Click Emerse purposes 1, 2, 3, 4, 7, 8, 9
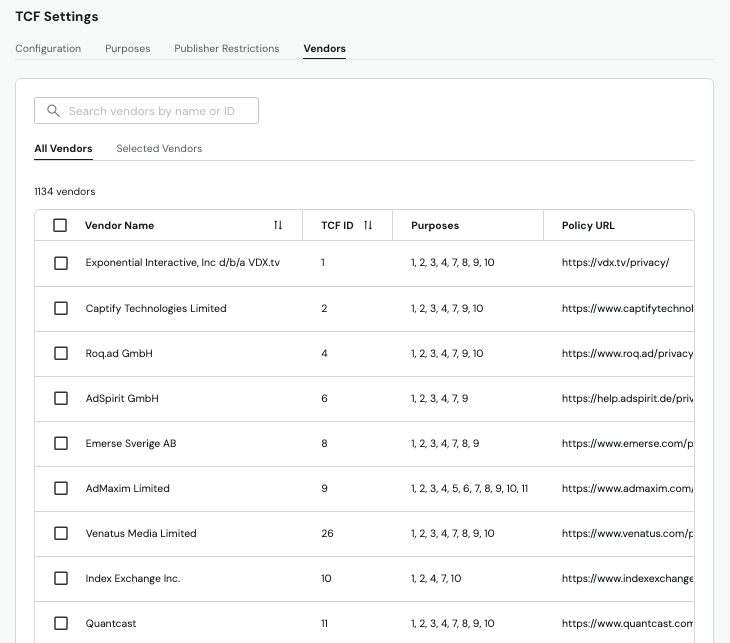This screenshot has height=643, width=730. [445, 443]
